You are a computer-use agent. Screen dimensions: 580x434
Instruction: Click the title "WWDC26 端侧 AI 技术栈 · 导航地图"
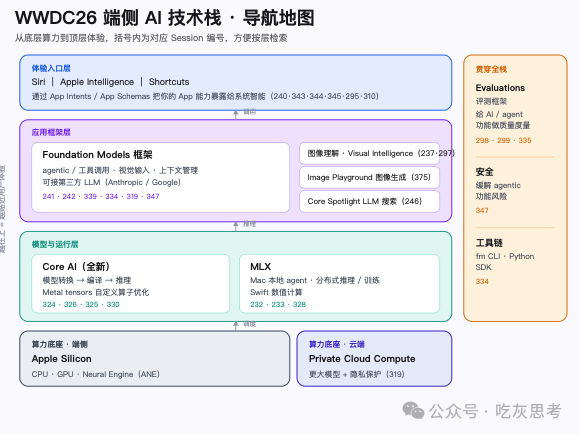165,18
